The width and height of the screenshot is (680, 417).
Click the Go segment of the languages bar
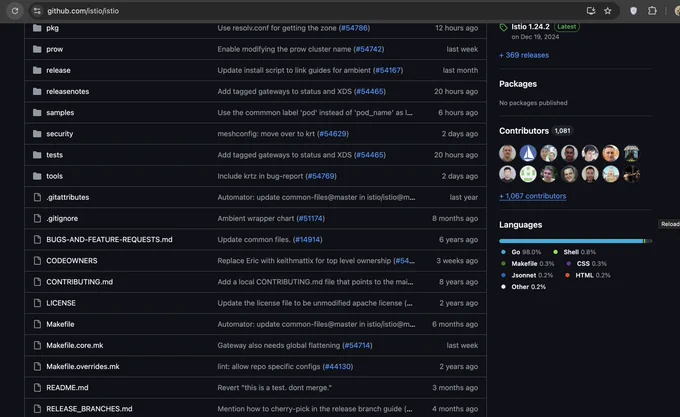point(571,241)
